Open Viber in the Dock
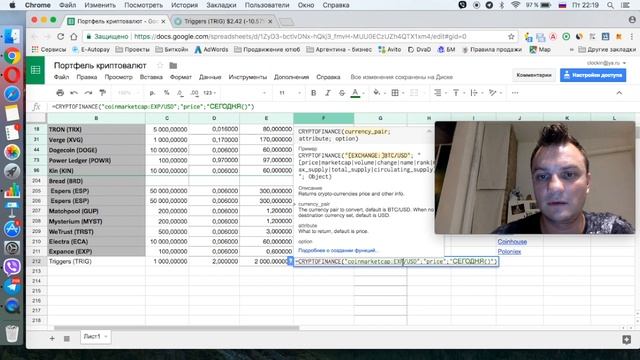Image resolution: width=640 pixels, height=360 pixels. point(12,267)
